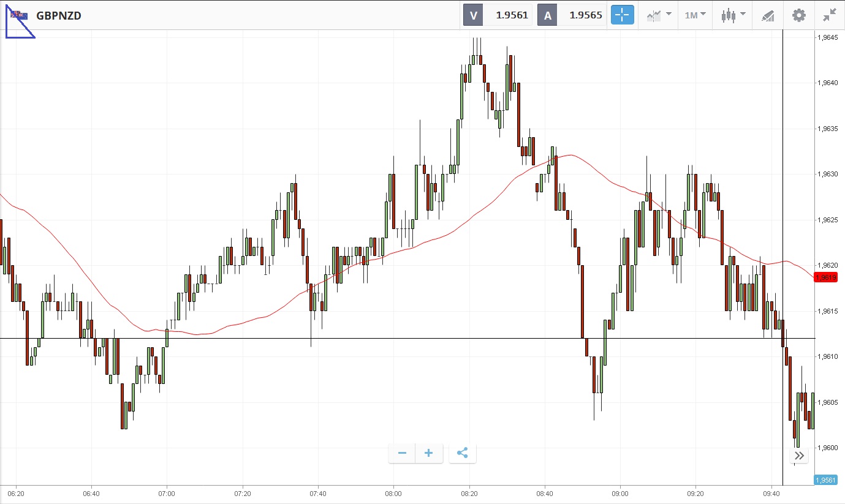Toggle the crosshair cursor tool

coord(622,15)
